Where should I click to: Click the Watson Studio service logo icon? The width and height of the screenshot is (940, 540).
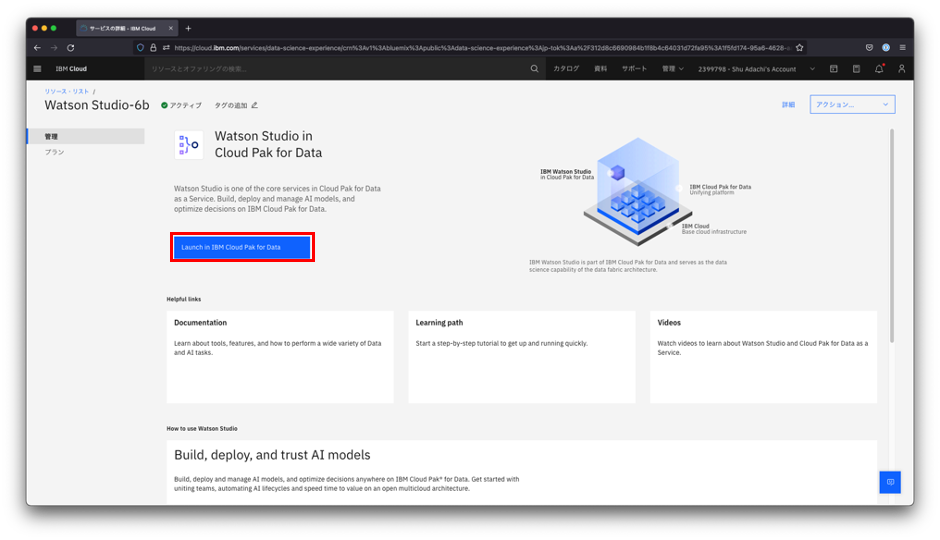click(189, 144)
